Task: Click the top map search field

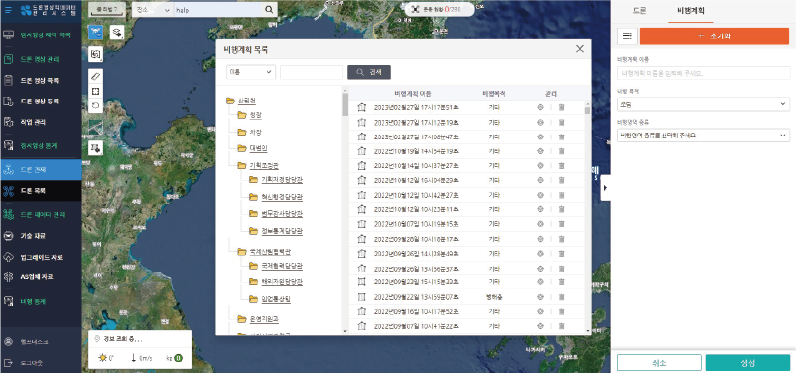Action: tap(218, 10)
